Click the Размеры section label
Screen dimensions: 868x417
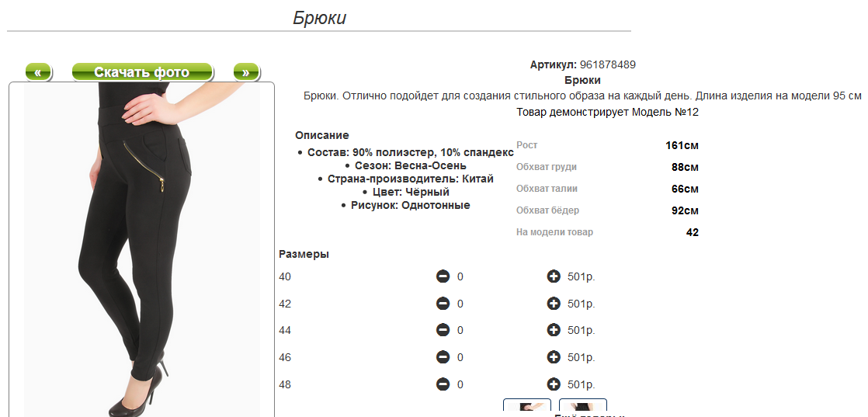304,254
